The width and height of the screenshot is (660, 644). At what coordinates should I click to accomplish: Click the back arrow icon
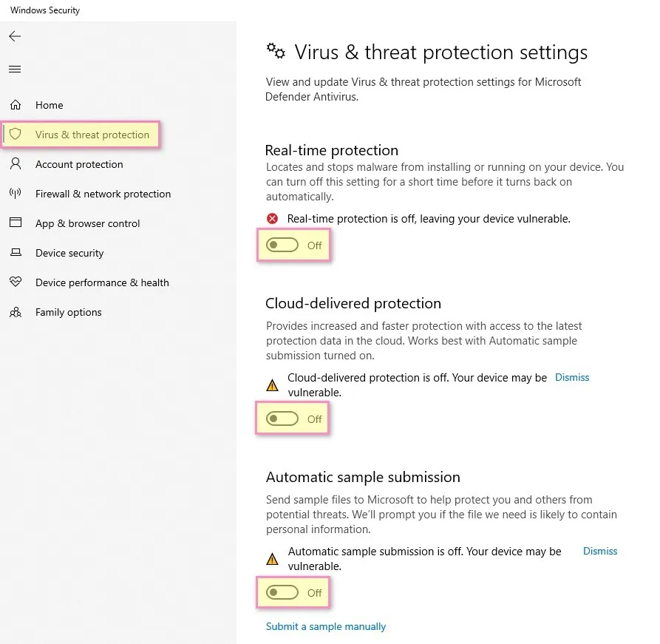tap(15, 36)
